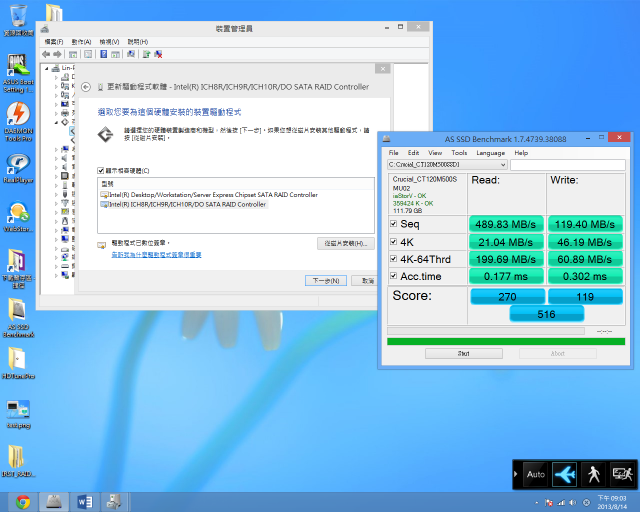Show hidden system tray icons arrow
The height and width of the screenshot is (512, 640).
[537, 503]
